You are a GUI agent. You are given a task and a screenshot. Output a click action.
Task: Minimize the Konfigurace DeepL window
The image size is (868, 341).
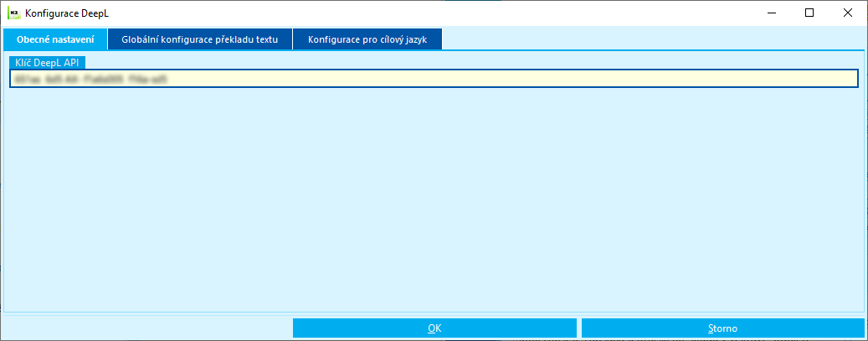(771, 13)
